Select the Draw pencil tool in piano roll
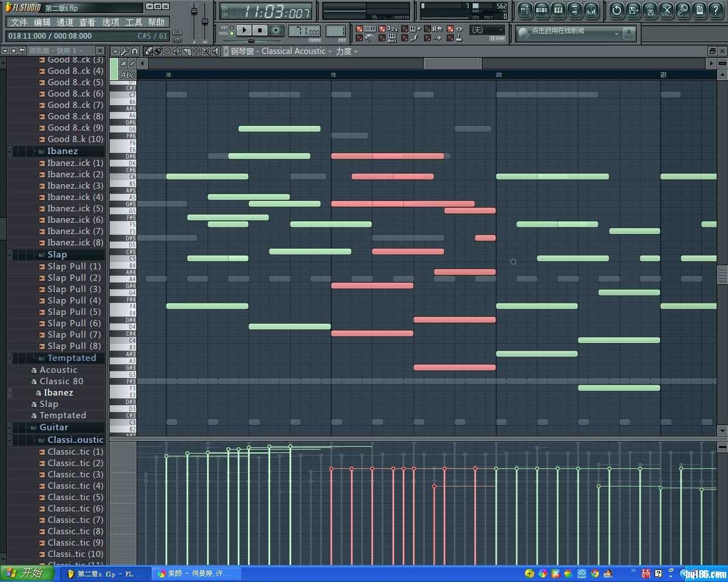The height and width of the screenshot is (582, 728). 148,51
